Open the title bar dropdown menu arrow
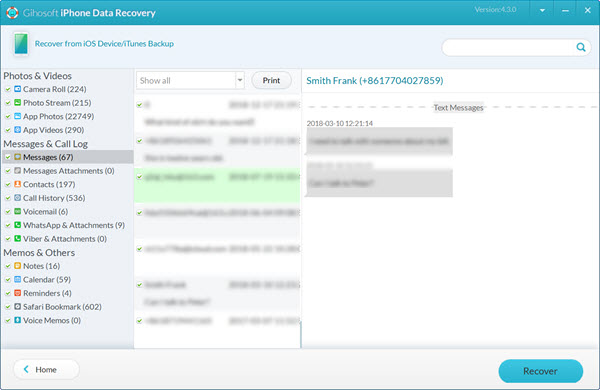Screen dimensions: 600x390 pyautogui.click(x=542, y=11)
